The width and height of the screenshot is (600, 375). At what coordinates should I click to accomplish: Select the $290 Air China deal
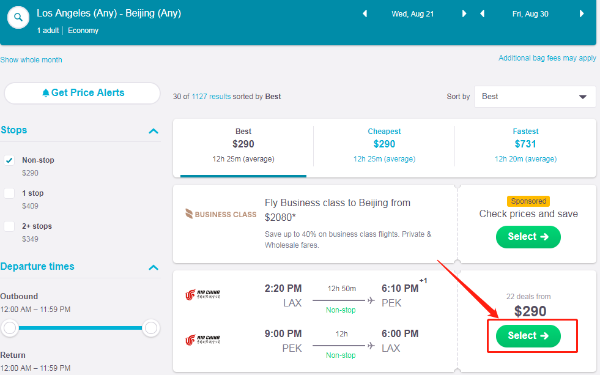click(528, 336)
